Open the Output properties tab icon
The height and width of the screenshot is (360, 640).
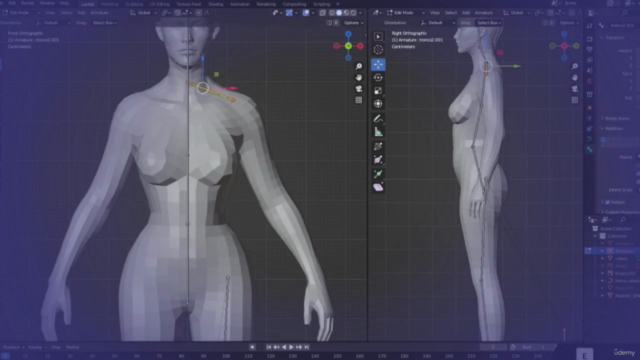click(590, 49)
